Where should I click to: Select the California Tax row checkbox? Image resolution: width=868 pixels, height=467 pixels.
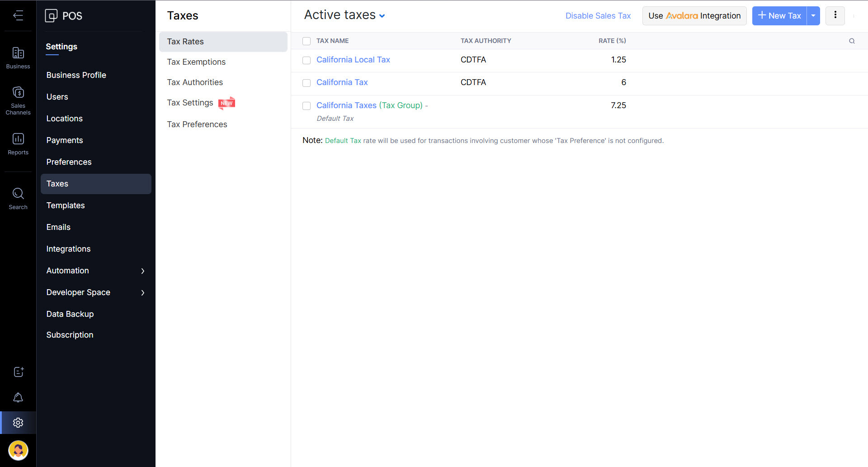point(307,83)
